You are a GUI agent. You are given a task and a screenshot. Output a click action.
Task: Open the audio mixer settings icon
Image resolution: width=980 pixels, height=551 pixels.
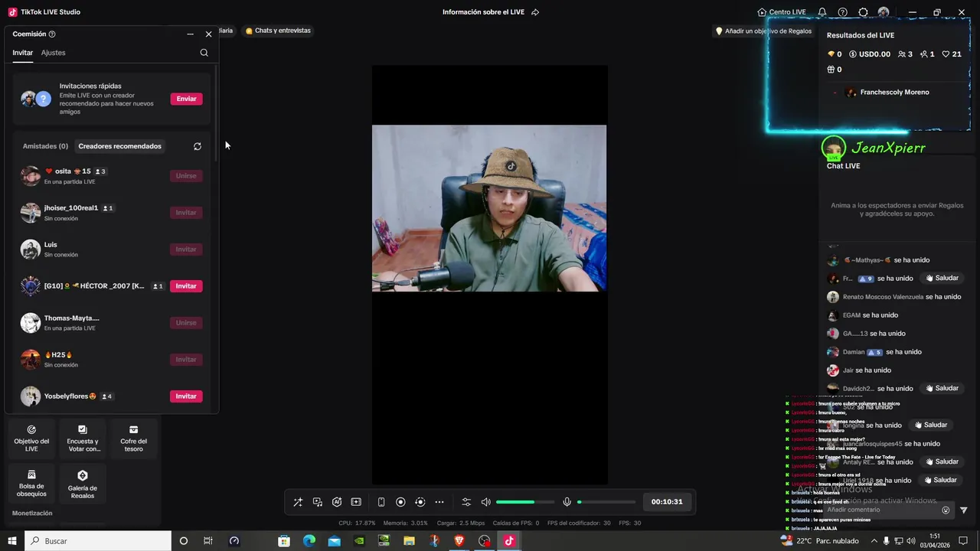(466, 502)
